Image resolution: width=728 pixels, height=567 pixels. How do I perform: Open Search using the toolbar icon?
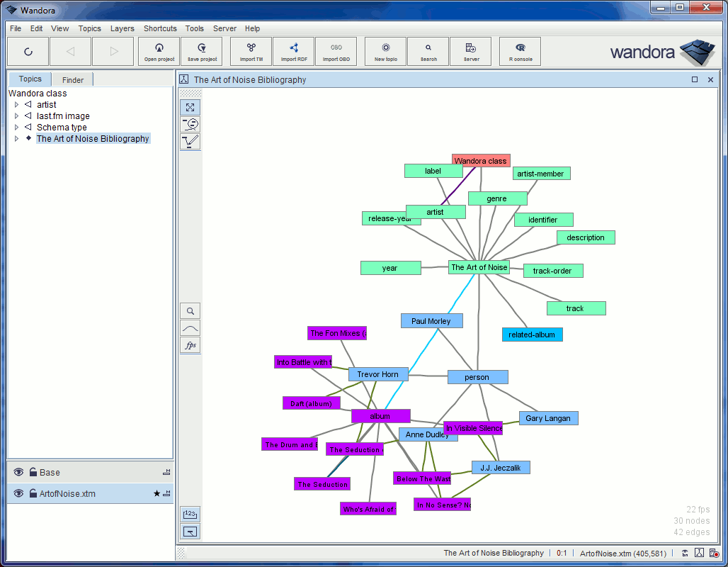point(428,51)
